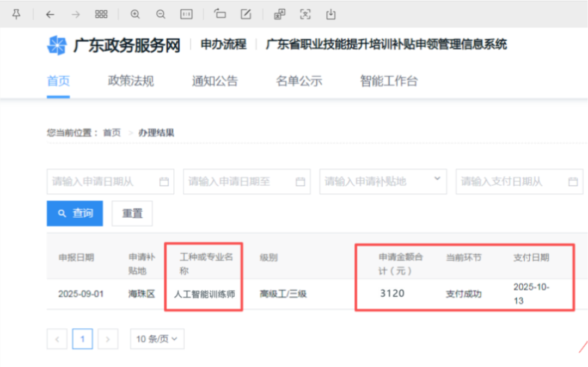This screenshot has height=367, width=588.
Task: Click the 重置 reset button
Action: click(132, 213)
